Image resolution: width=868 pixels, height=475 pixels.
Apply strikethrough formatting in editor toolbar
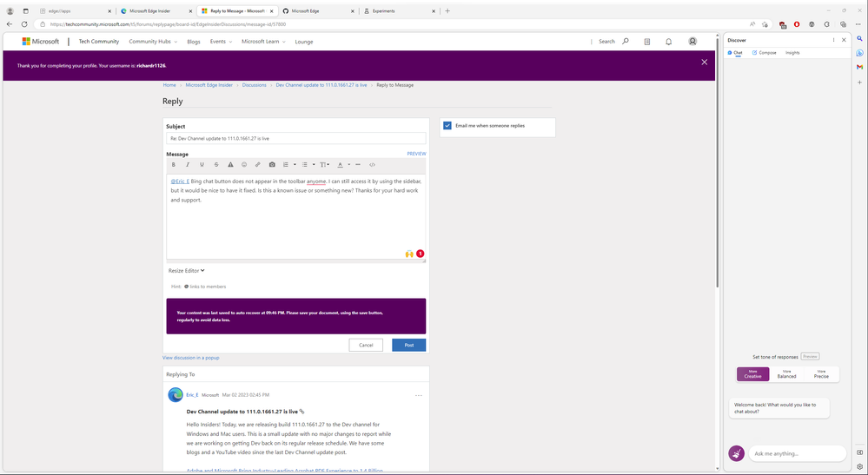click(215, 165)
